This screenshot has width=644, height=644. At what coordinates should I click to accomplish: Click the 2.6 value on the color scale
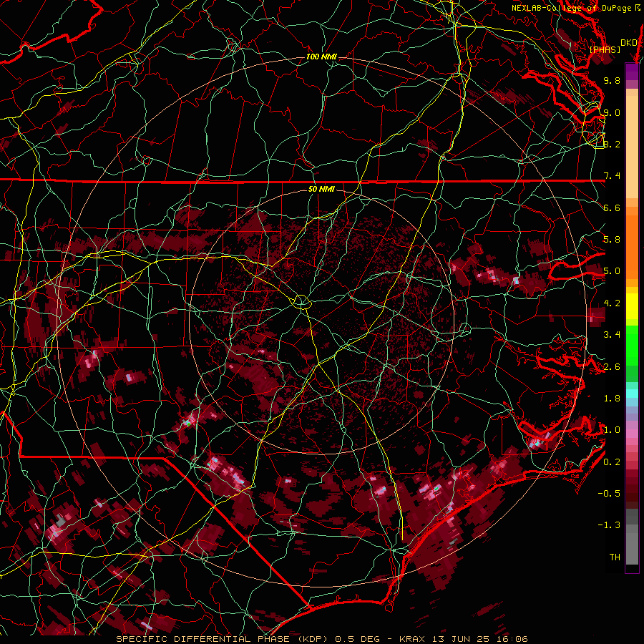coord(612,367)
